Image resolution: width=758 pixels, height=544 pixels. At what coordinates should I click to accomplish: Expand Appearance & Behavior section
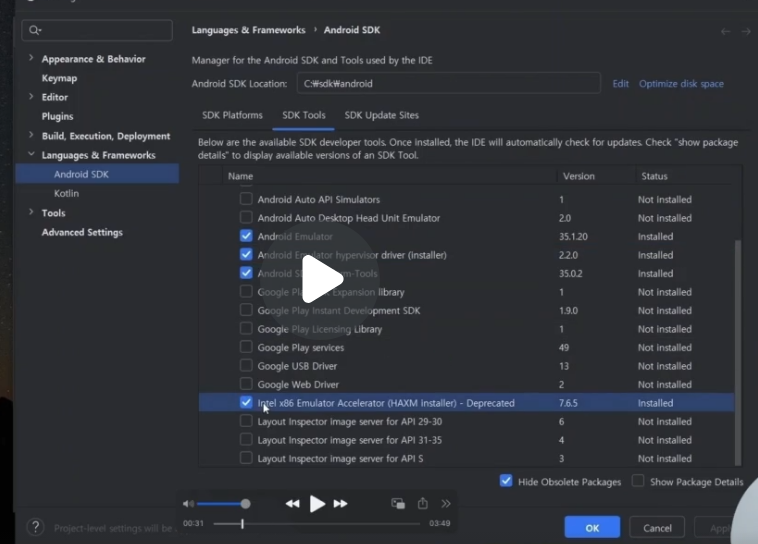coord(31,58)
